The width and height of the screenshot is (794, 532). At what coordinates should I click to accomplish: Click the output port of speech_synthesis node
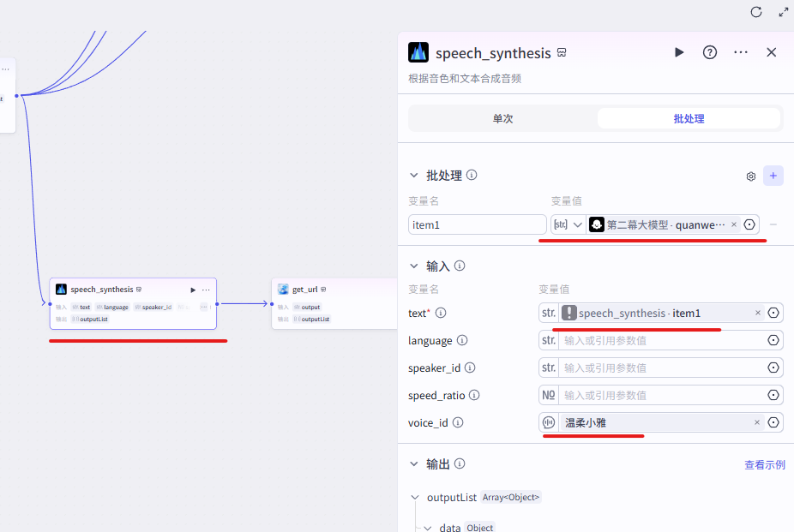(x=217, y=304)
